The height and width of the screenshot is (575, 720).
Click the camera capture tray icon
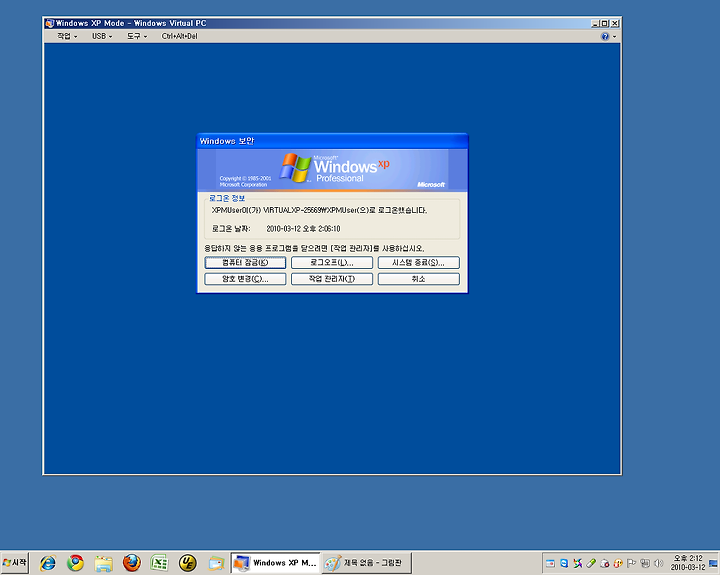605,563
